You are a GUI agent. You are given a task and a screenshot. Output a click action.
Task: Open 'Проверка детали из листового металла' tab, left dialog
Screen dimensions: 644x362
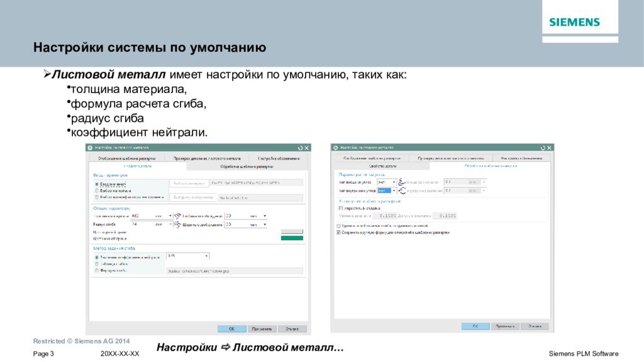click(x=207, y=158)
